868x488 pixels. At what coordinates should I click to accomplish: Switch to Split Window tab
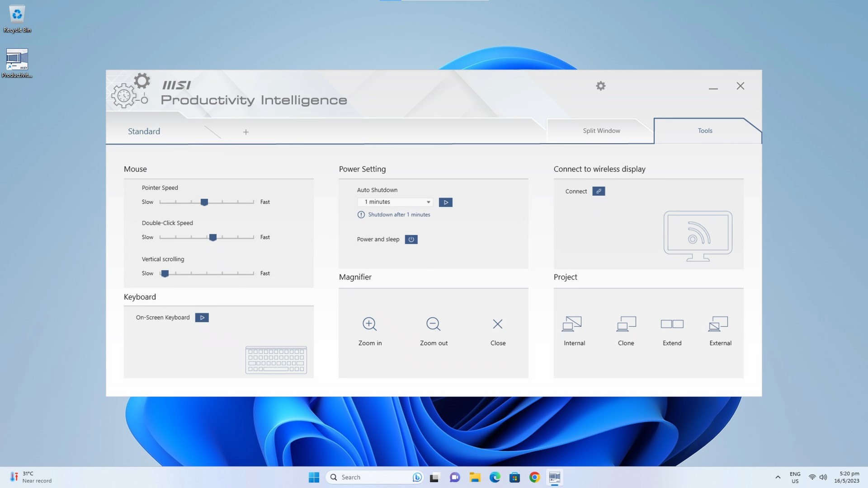(x=601, y=131)
